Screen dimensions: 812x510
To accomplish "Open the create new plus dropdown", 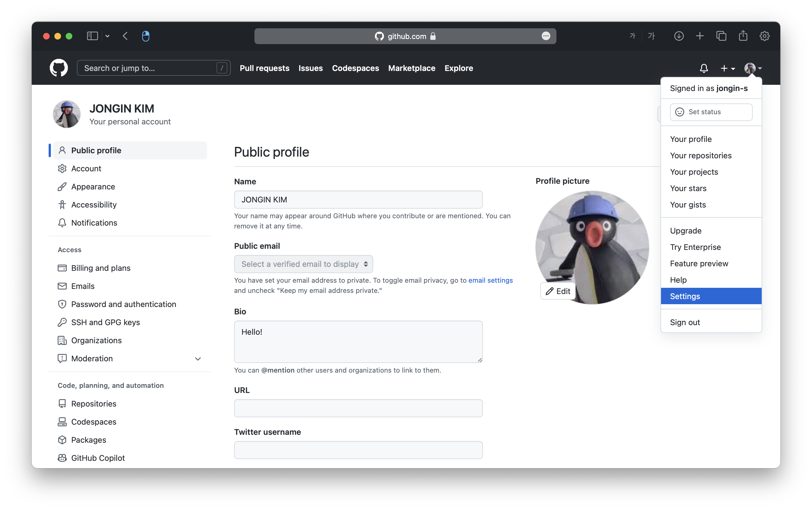I will click(x=727, y=68).
